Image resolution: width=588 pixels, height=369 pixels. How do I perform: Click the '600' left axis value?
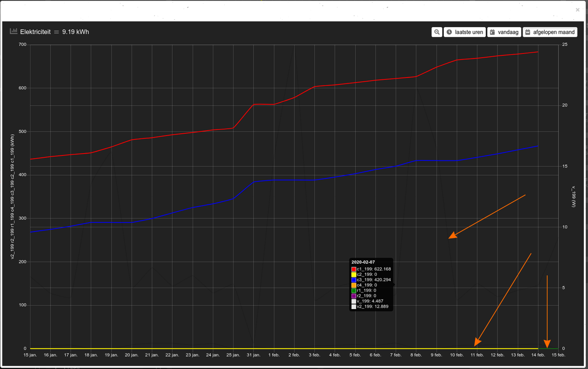23,88
